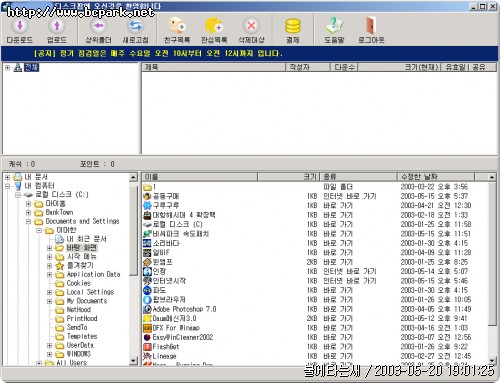Open the 결제 payment coins icon

point(293,26)
